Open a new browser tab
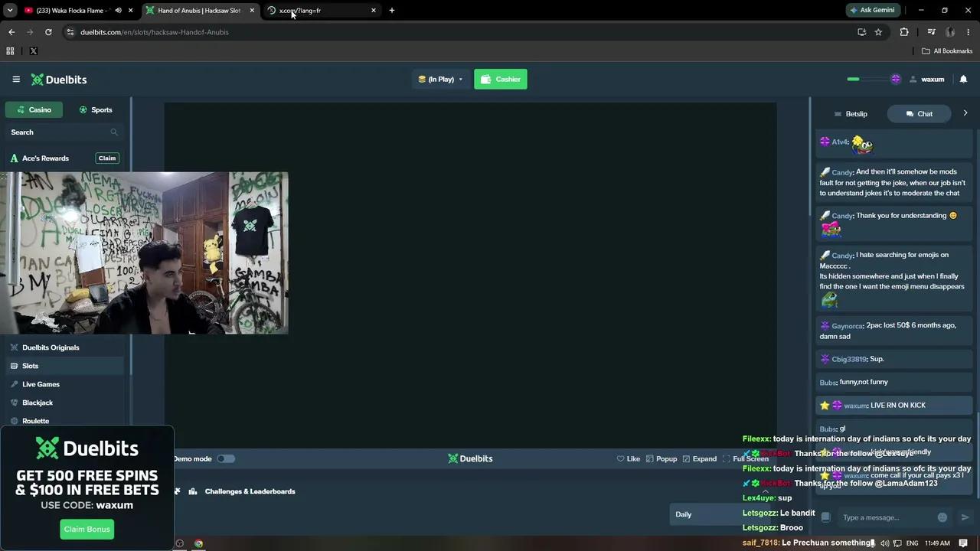 pyautogui.click(x=392, y=11)
